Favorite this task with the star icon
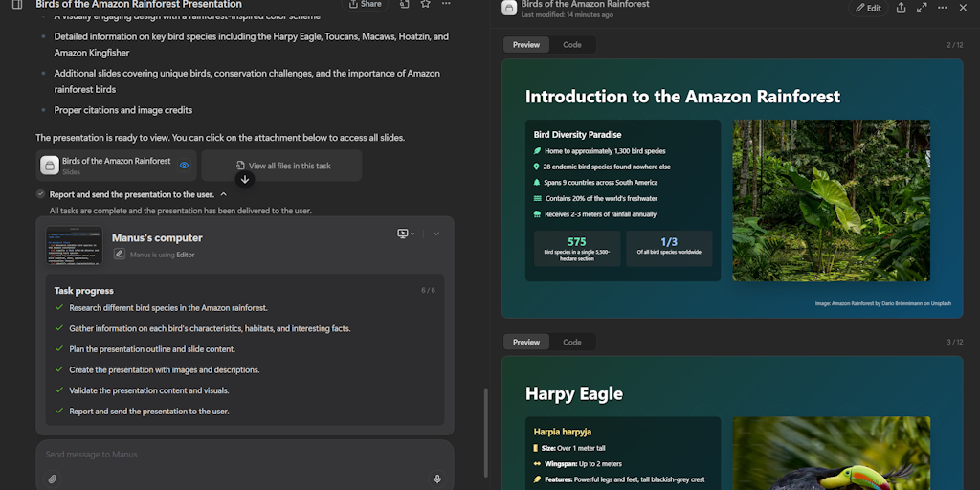This screenshot has height=490, width=980. coord(425,5)
